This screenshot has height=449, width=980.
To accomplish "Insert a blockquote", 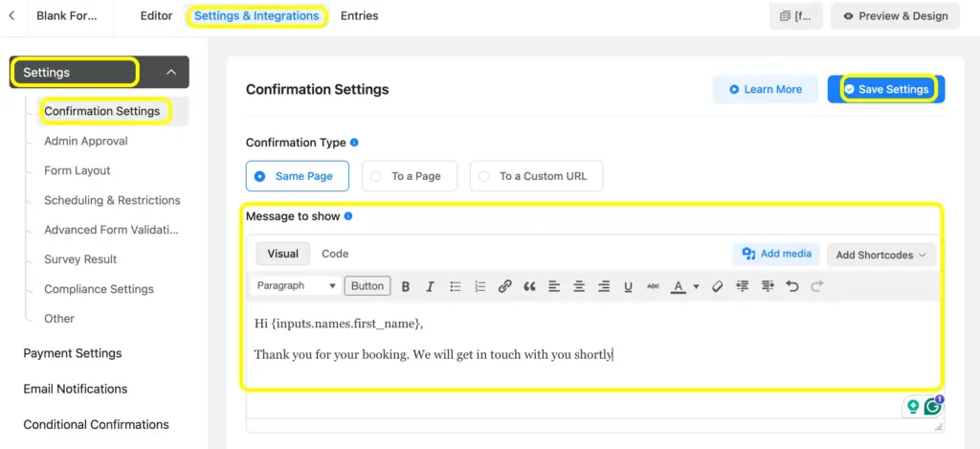I will (529, 286).
